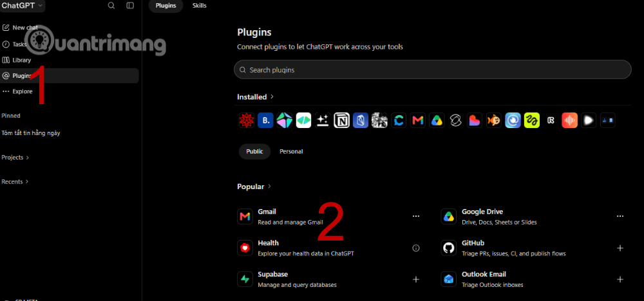Open 'Drive, Docs, Sheets or Slides' description
This screenshot has width=644, height=301.
coord(499,223)
